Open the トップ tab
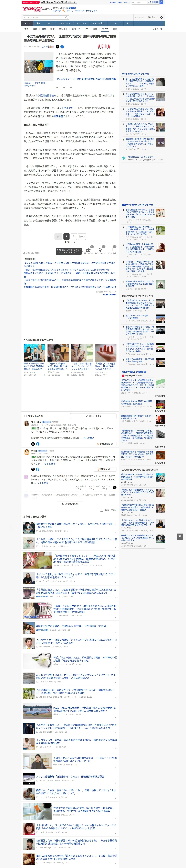The height and width of the screenshot is (868, 186). 27,24
